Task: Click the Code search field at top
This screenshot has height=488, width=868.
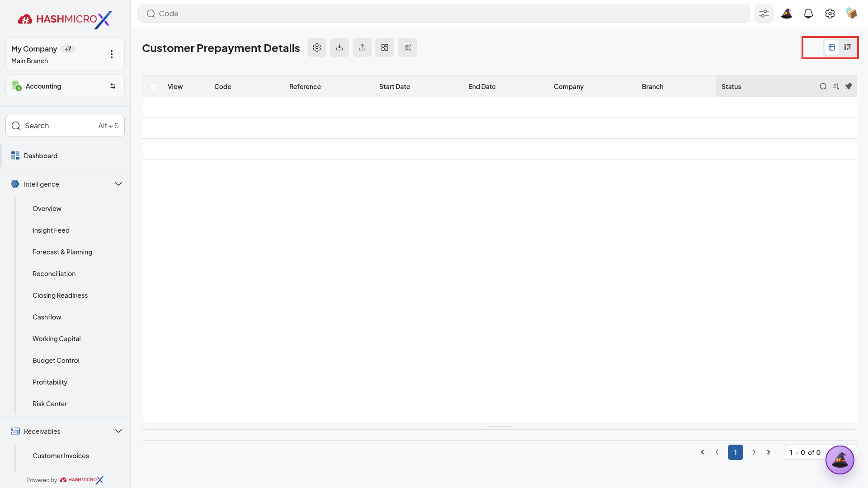Action: (x=444, y=14)
